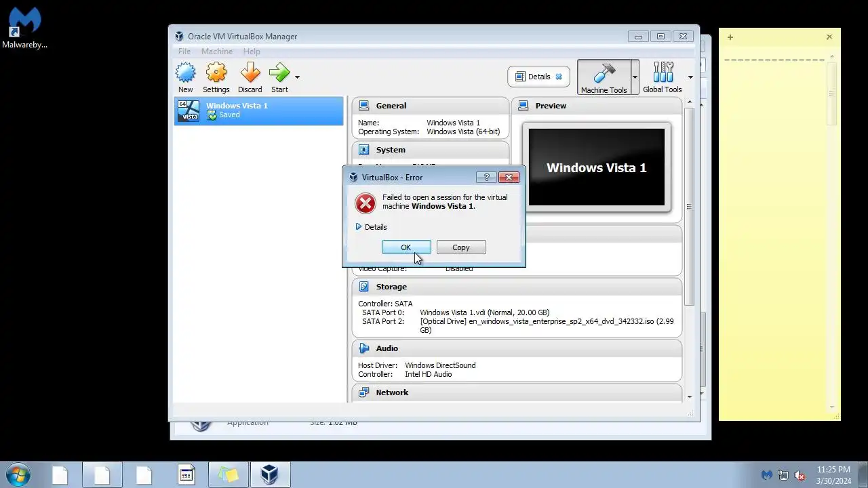Click the System section header icon
868x488 pixels.
point(363,150)
